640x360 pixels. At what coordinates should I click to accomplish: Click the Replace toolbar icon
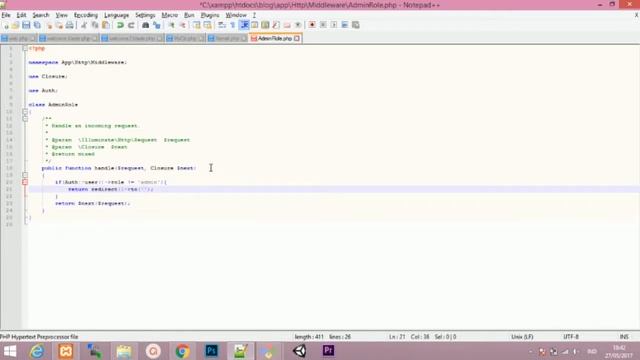[157, 25]
